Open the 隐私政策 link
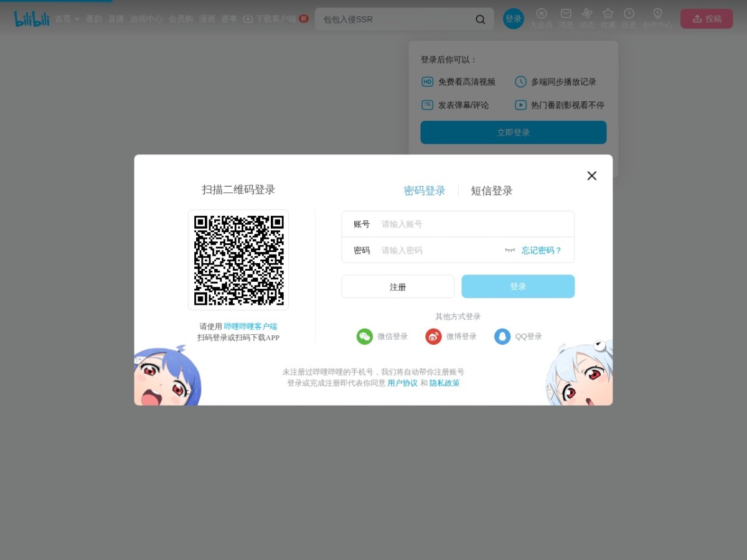747x560 pixels. click(444, 383)
